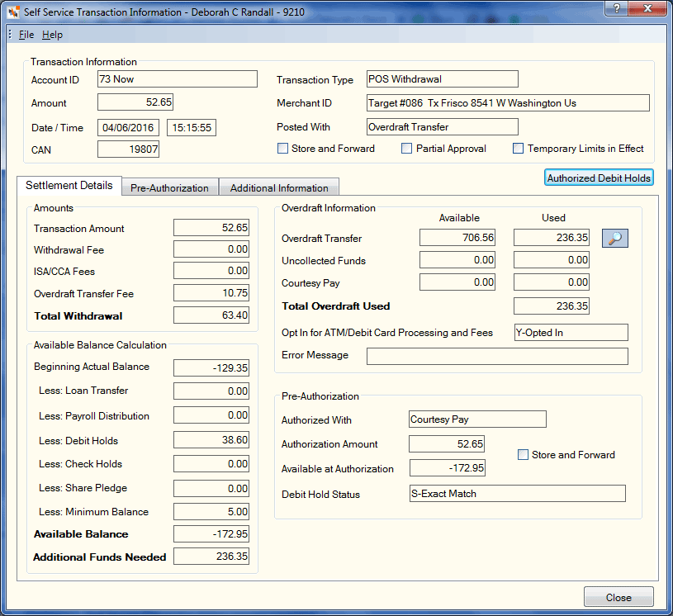Focus the empty Error Message field

coord(497,356)
